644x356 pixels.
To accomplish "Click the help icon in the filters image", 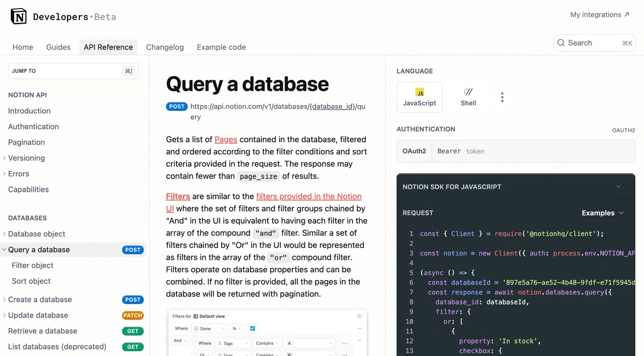I will [359, 316].
